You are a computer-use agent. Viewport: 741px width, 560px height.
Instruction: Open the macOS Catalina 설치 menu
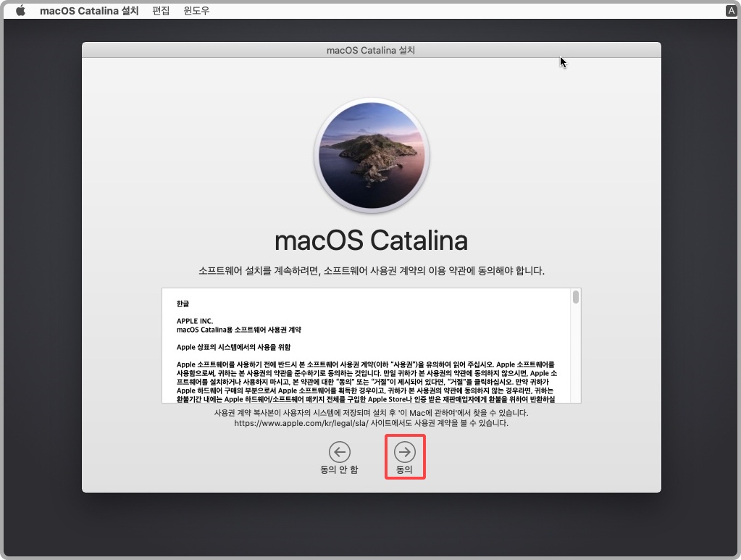[88, 10]
